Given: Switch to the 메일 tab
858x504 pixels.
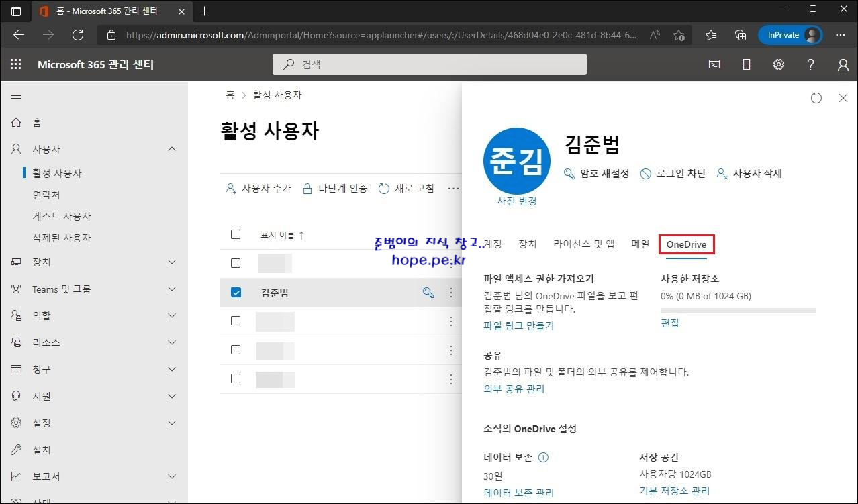Looking at the screenshot, I should point(640,244).
